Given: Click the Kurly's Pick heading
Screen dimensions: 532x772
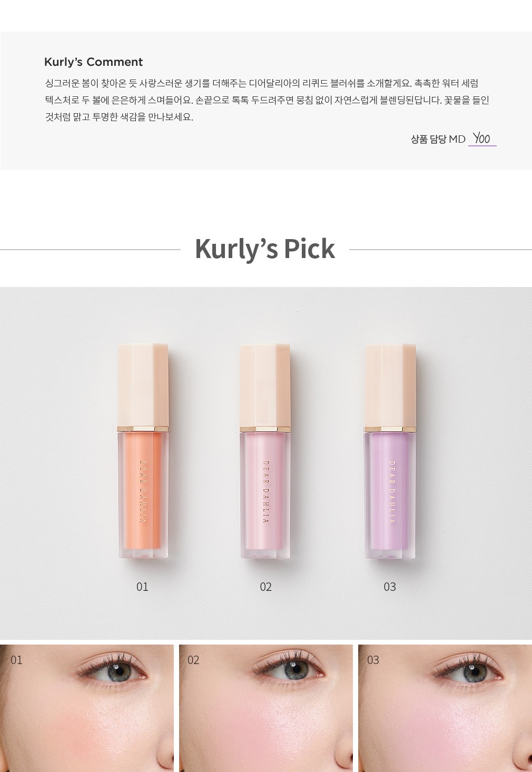Looking at the screenshot, I should point(265,249).
